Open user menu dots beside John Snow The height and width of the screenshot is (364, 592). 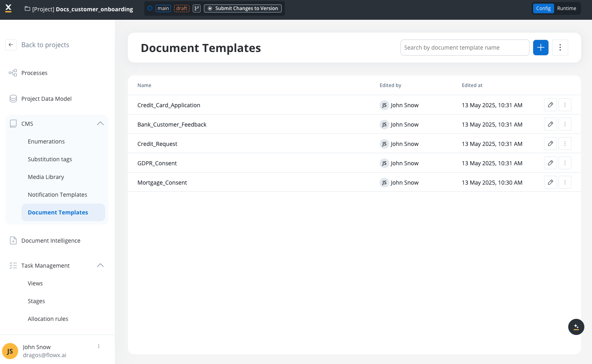(99, 346)
